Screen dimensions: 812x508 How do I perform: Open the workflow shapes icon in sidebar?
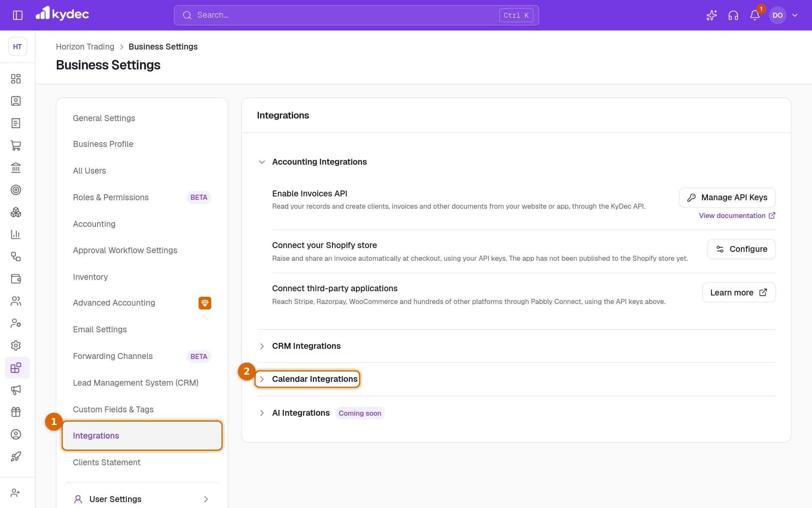pyautogui.click(x=16, y=257)
